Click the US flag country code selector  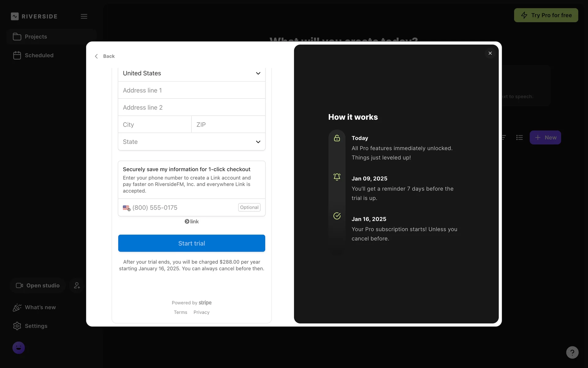click(x=126, y=208)
